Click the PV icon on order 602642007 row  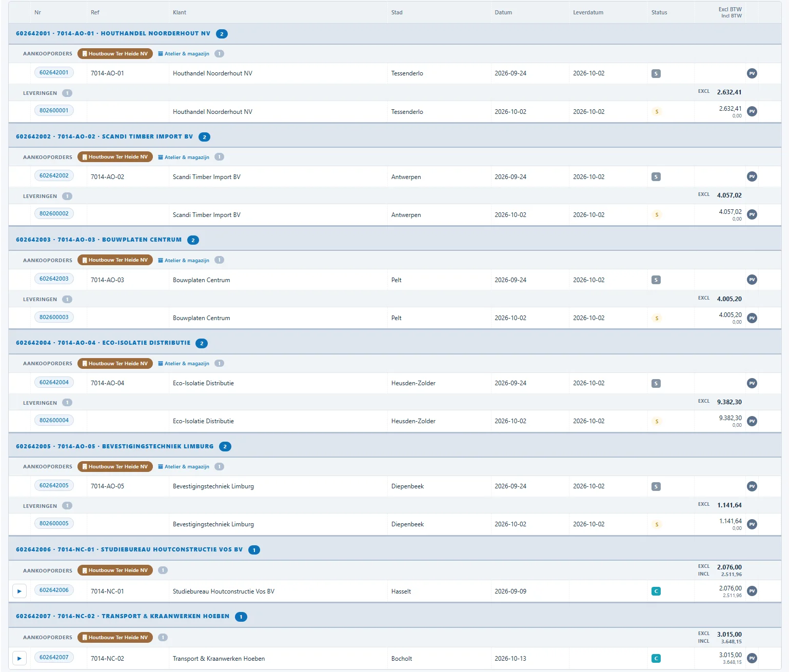(x=752, y=658)
